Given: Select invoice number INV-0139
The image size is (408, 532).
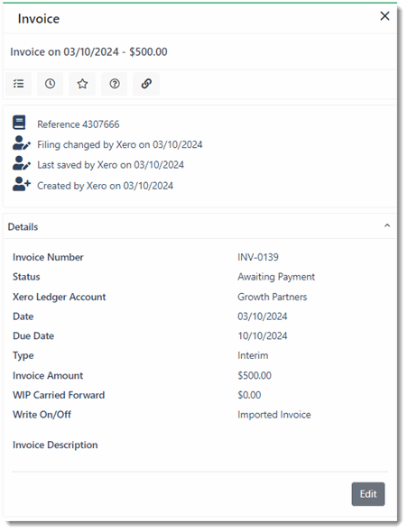Looking at the screenshot, I should pos(258,257).
